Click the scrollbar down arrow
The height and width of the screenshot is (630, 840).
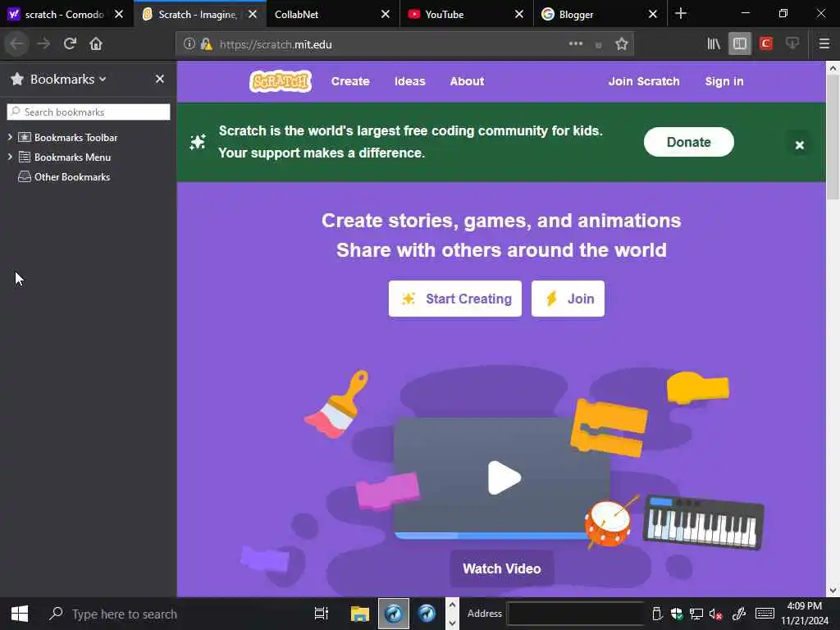(833, 591)
